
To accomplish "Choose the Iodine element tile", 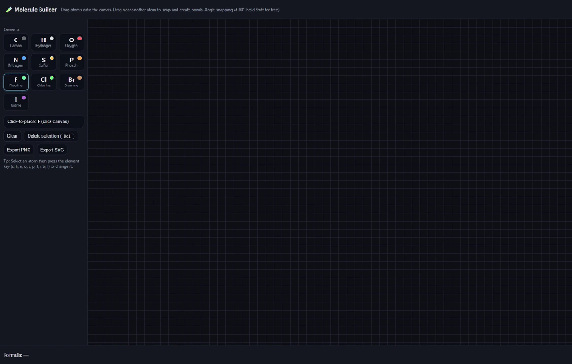I will point(16,102).
